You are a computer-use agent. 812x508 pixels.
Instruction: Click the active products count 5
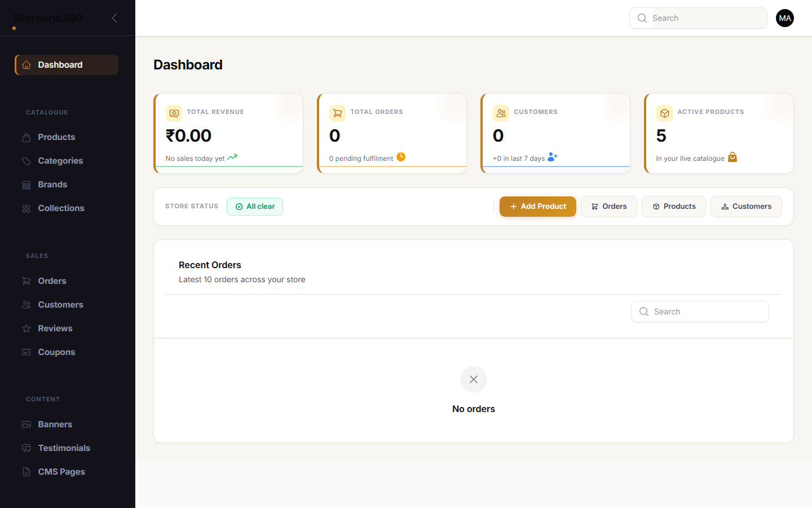click(661, 135)
